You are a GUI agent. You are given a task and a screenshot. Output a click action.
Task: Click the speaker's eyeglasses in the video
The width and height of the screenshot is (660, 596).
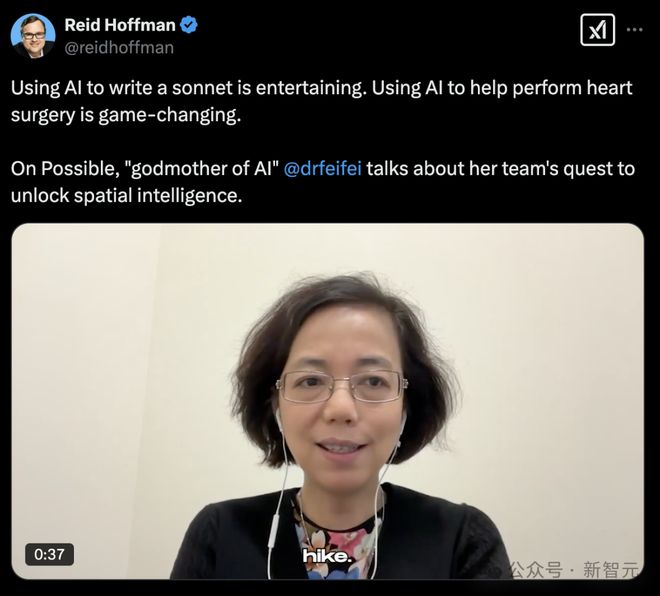click(x=341, y=386)
